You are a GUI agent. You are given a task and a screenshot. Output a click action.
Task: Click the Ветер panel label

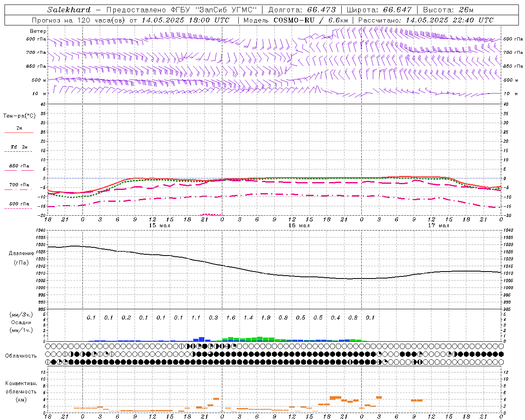pos(38,31)
